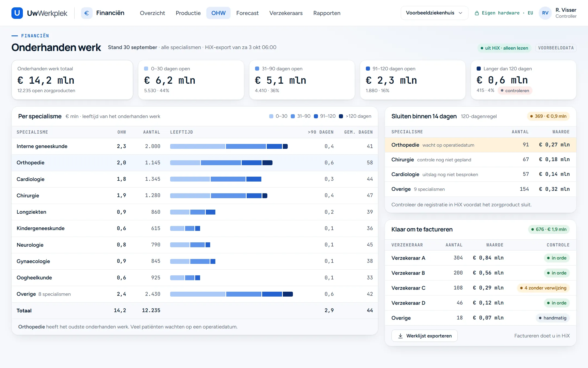Screen dimensions: 588x368
Task: Click the UwWerkplek logo icon
Action: coord(17,13)
